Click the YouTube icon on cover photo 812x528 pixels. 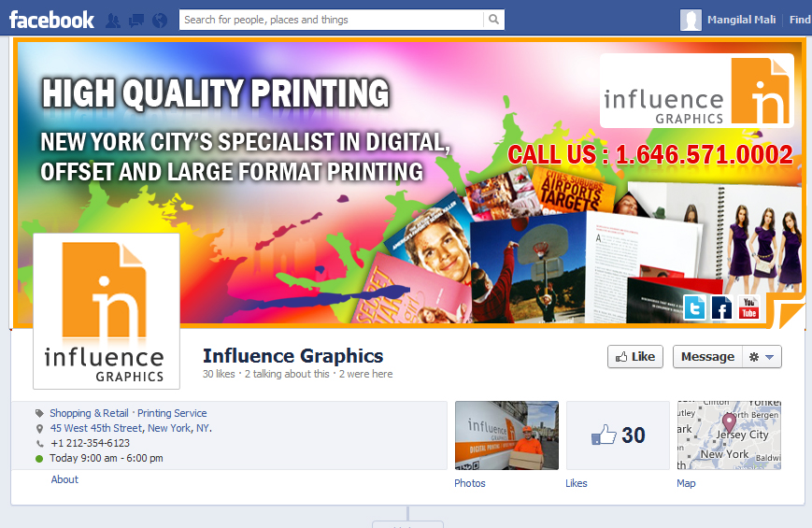pyautogui.click(x=748, y=307)
